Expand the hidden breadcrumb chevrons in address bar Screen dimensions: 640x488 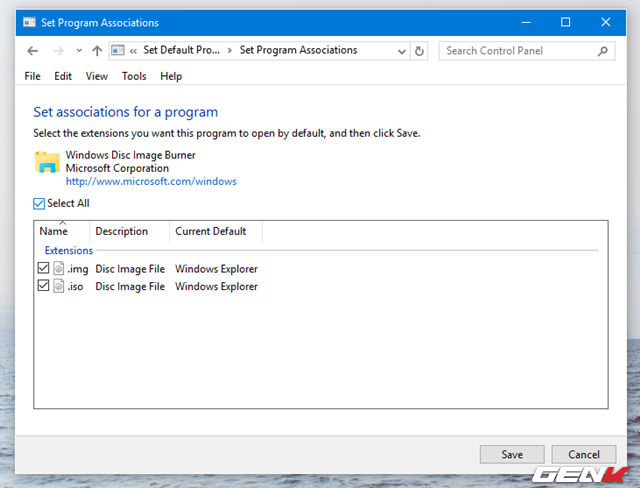point(133,51)
